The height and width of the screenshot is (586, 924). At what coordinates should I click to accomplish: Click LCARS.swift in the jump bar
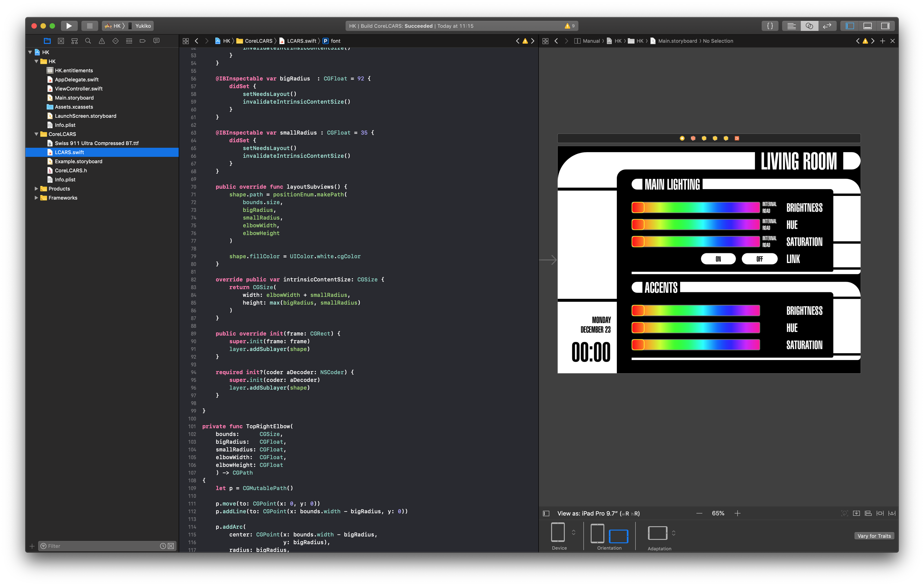click(298, 41)
